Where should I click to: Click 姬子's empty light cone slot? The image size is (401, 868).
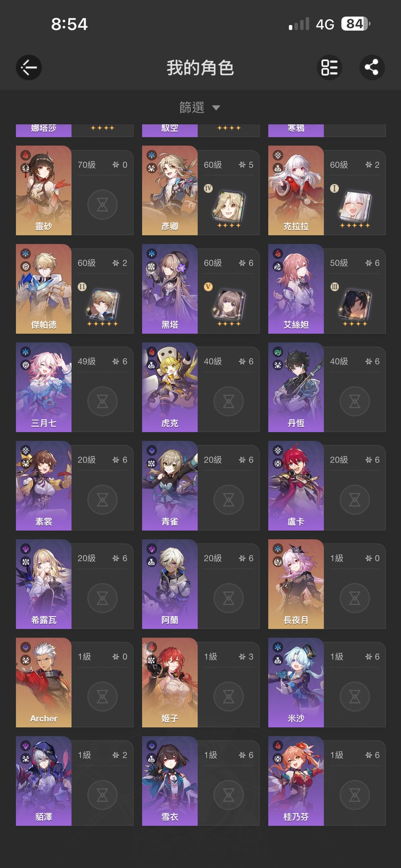coord(229,696)
